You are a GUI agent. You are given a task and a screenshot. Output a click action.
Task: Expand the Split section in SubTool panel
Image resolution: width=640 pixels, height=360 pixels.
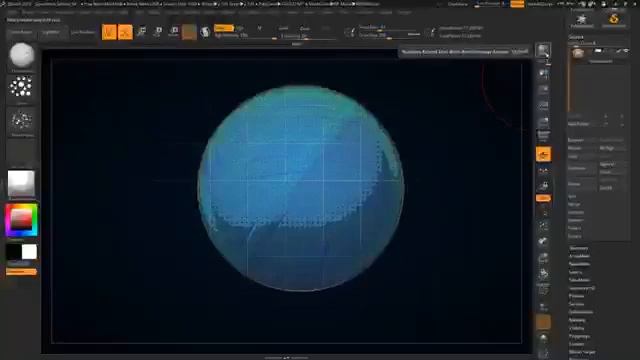[572, 196]
